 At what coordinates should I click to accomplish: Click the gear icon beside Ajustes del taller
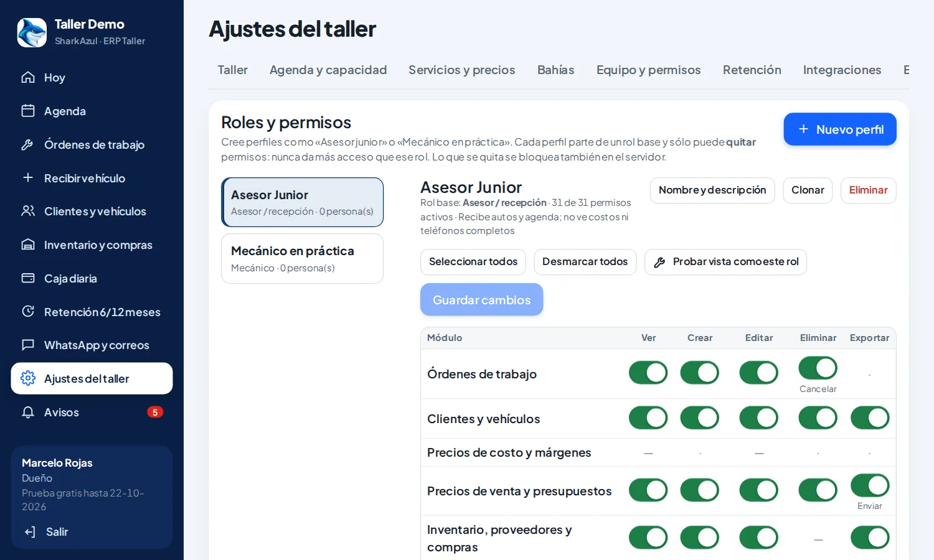28,378
